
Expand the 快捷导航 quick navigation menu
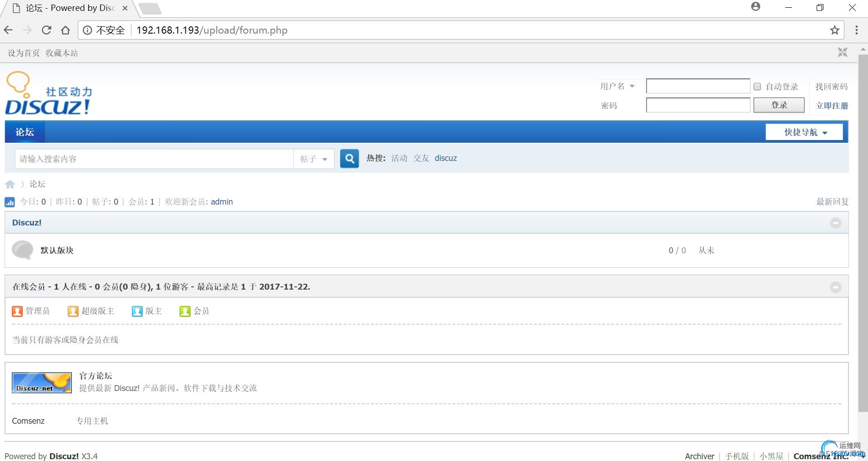(x=804, y=132)
